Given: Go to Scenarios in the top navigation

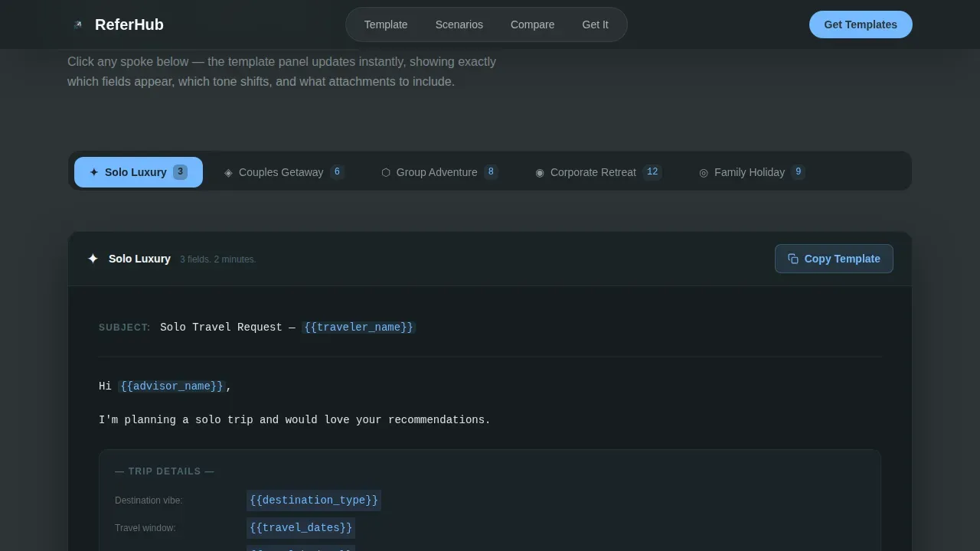Looking at the screenshot, I should (x=459, y=24).
